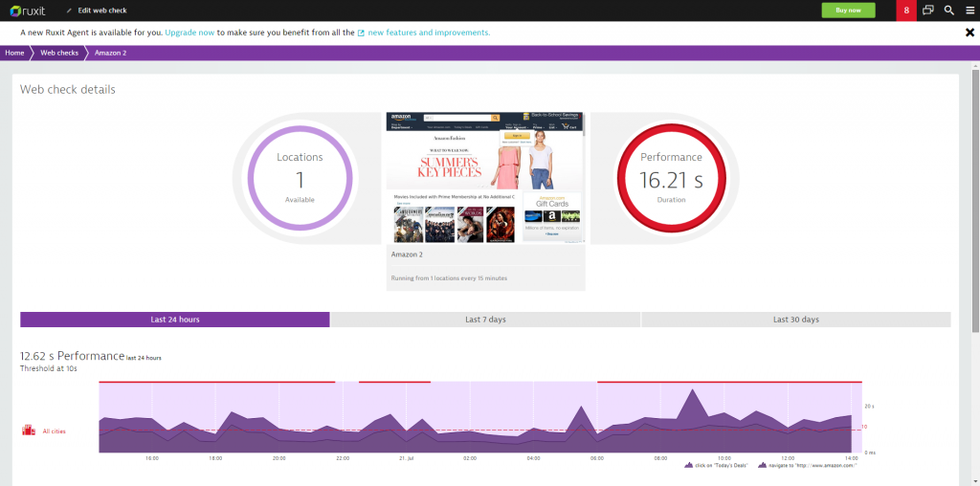Screen dimensions: 980x486
Task: Open the hamburger menu icon
Action: [x=970, y=11]
